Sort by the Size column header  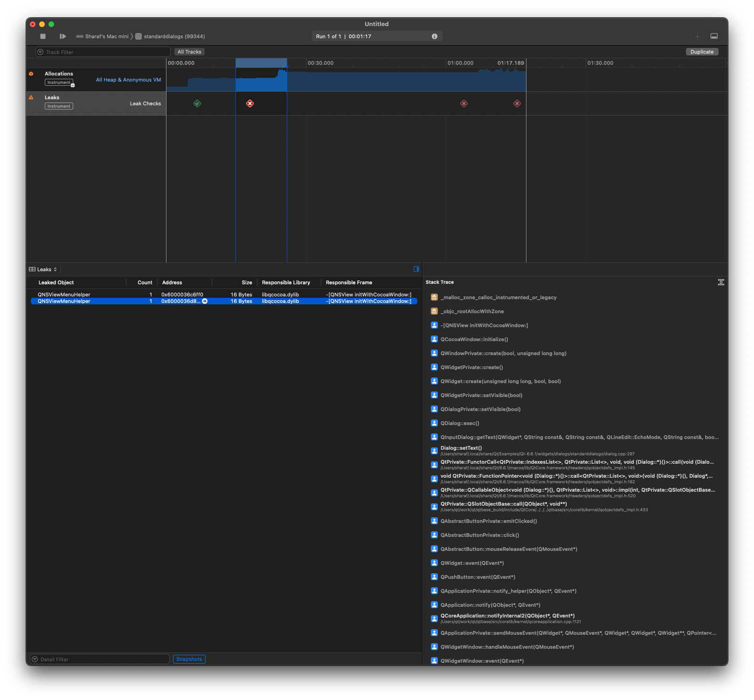click(x=247, y=282)
